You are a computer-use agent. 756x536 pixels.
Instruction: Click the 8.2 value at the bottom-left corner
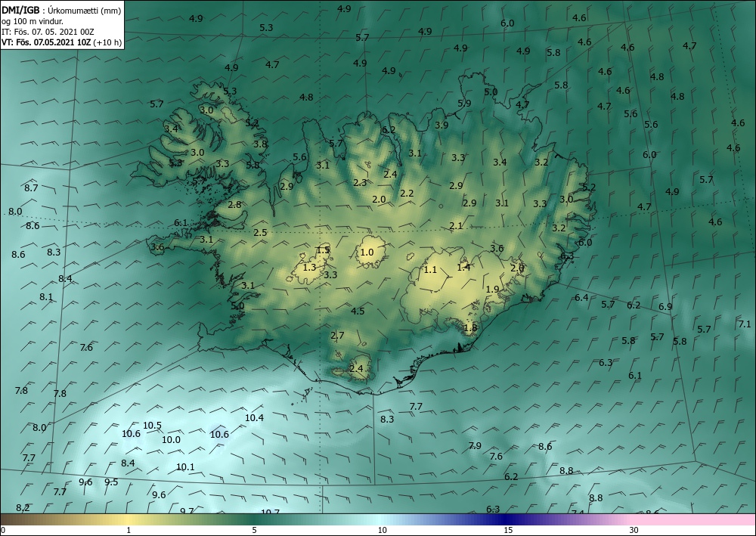23,508
